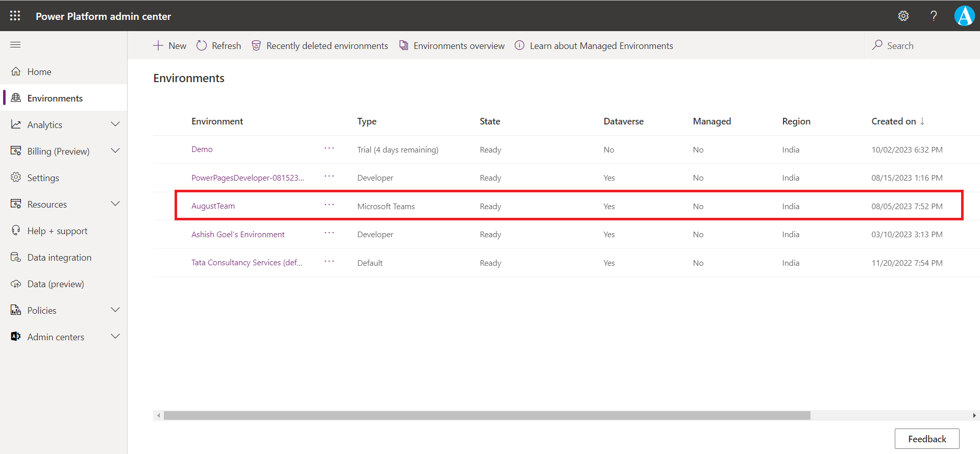Image resolution: width=980 pixels, height=454 pixels.
Task: Click the Environments overview icon
Action: (x=404, y=45)
